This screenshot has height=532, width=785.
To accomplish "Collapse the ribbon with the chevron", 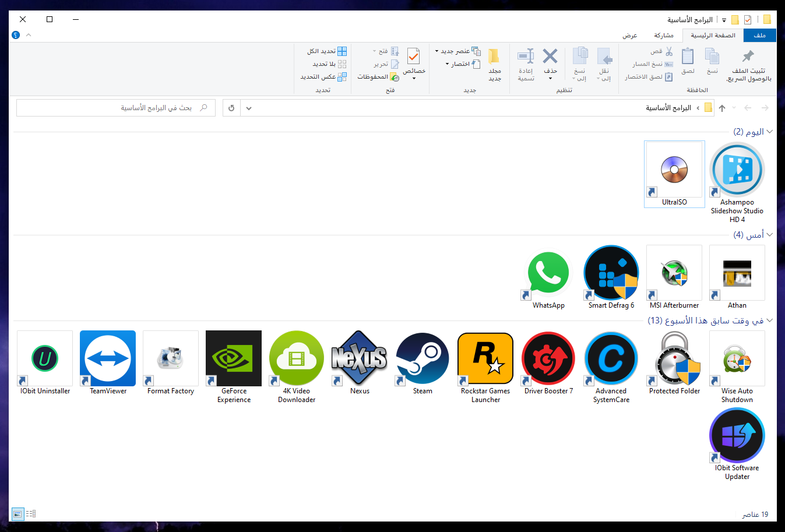I will click(x=29, y=35).
